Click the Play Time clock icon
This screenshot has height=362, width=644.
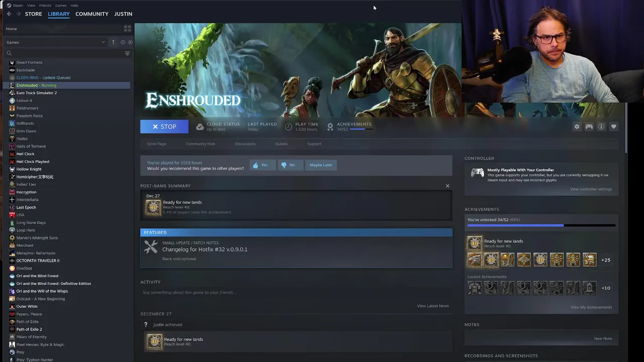[288, 127]
